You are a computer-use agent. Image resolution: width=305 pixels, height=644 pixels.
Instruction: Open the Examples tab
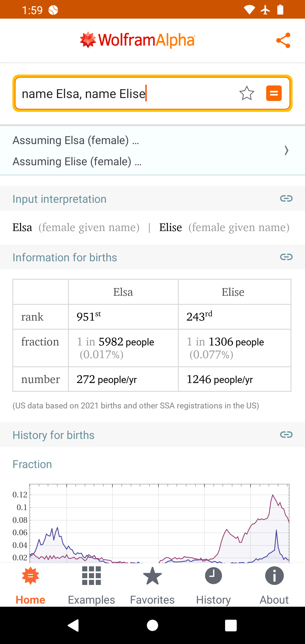(x=91, y=586)
